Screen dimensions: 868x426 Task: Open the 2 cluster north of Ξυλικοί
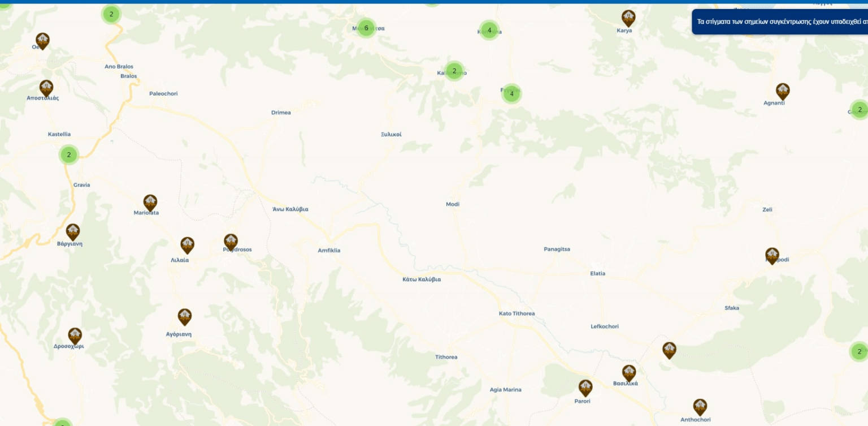(454, 71)
